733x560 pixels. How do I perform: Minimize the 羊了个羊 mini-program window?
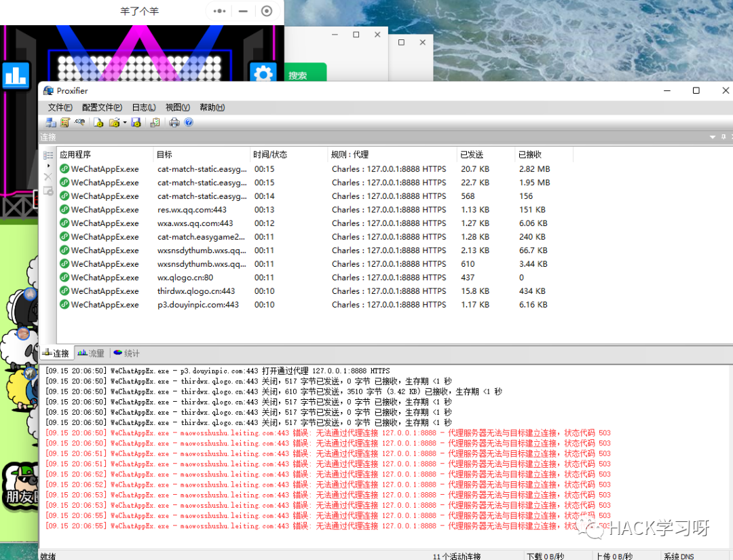243,11
